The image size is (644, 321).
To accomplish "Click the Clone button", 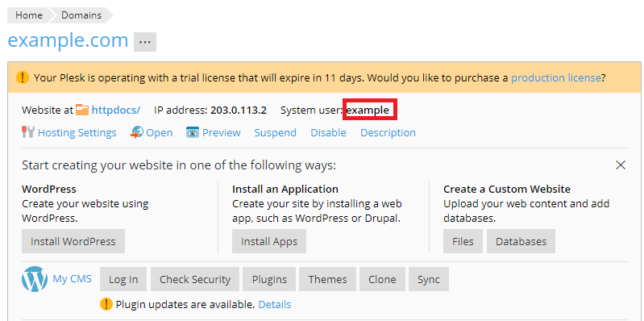I will (x=382, y=279).
